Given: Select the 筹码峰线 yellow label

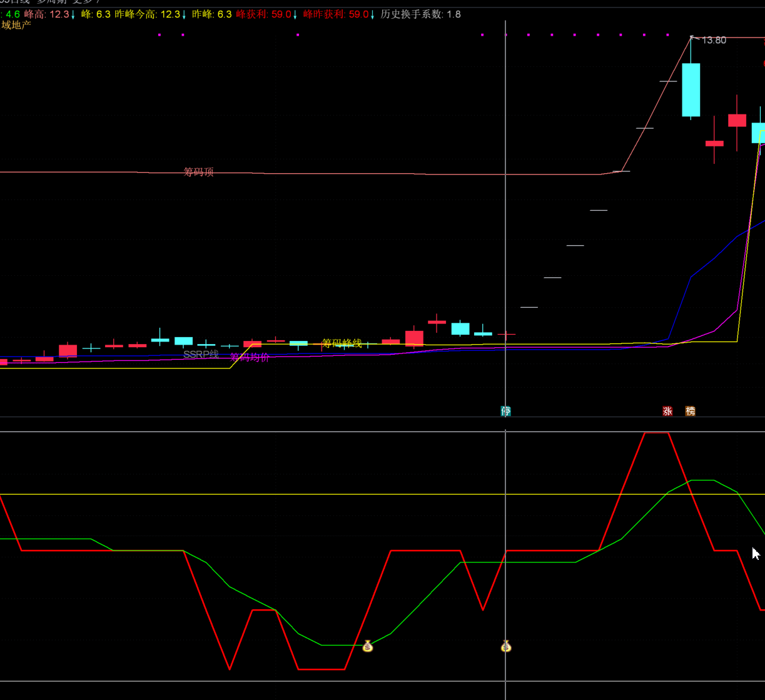Looking at the screenshot, I should (342, 343).
